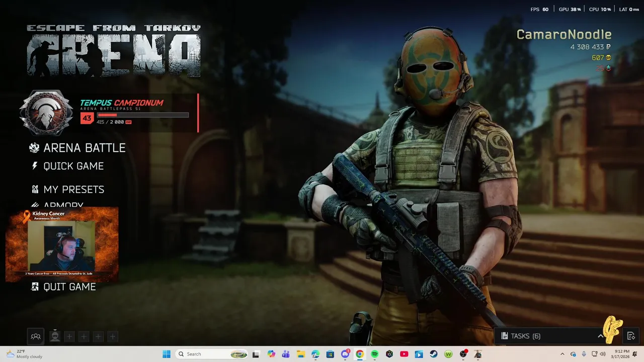Select QUIT GAME
Screen dimensions: 644x362
(69, 287)
